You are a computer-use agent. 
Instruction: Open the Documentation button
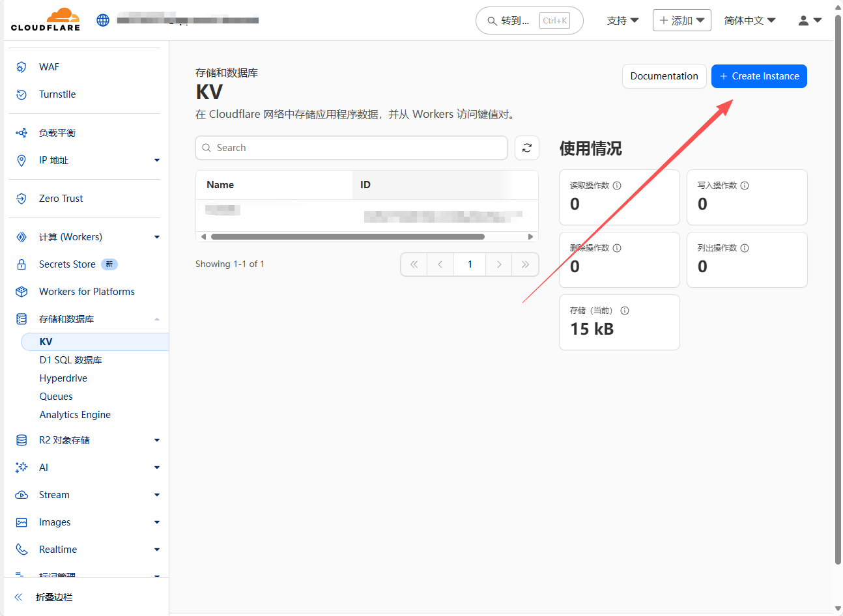click(x=664, y=76)
